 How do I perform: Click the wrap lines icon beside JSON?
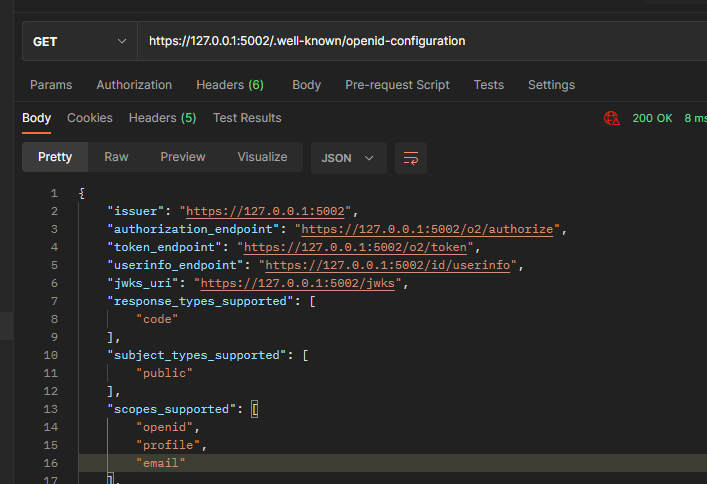(x=410, y=158)
